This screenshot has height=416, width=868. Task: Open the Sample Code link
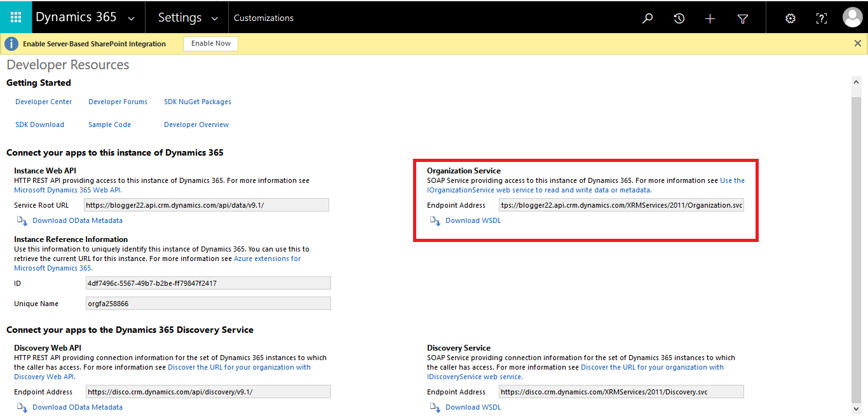coord(109,124)
